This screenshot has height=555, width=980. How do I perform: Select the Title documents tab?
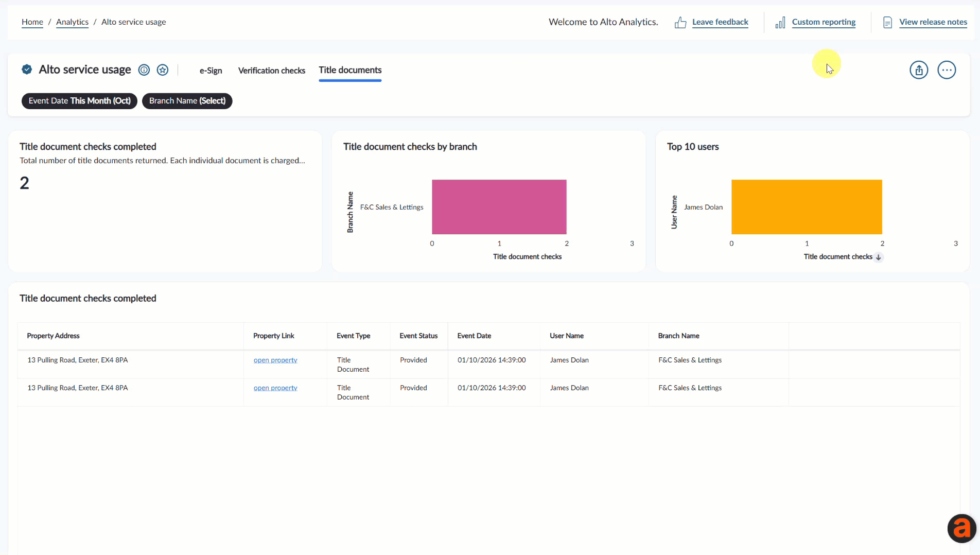[x=350, y=70]
